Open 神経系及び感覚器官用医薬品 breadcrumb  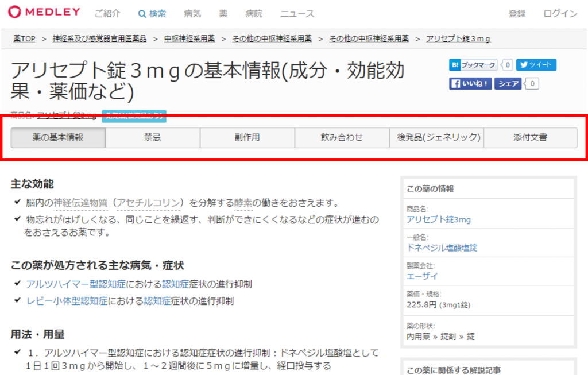tap(99, 38)
